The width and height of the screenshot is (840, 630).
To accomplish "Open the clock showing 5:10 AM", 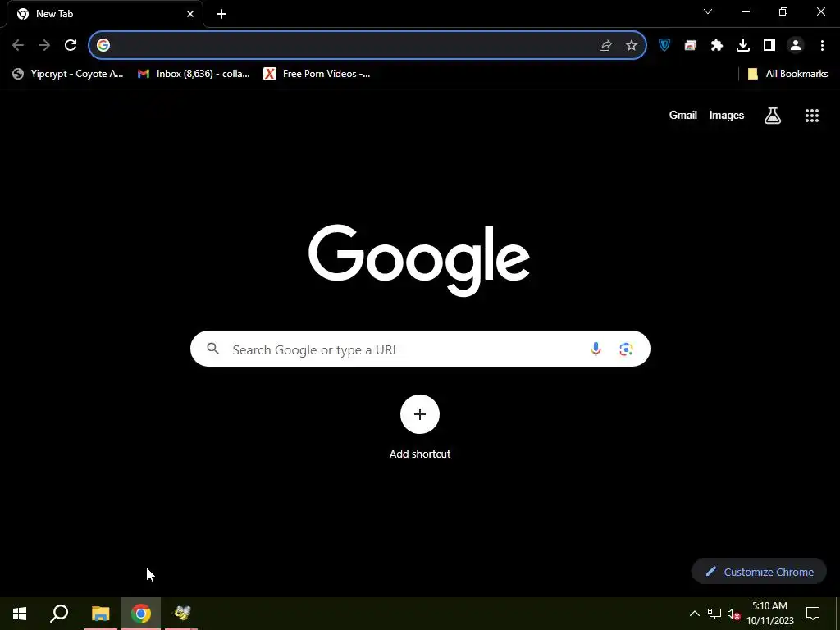I will coord(769,614).
